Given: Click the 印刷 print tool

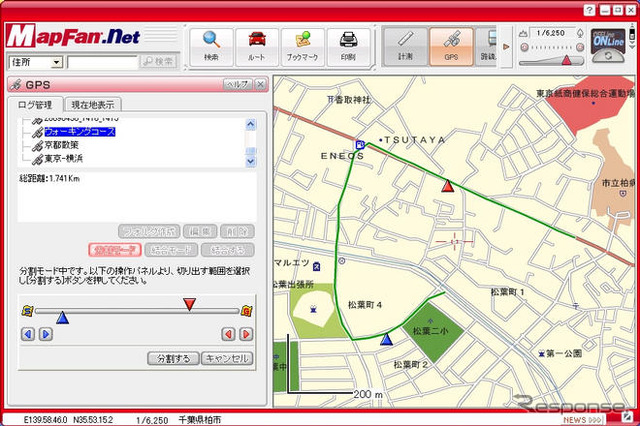Looking at the screenshot, I should click(x=348, y=46).
